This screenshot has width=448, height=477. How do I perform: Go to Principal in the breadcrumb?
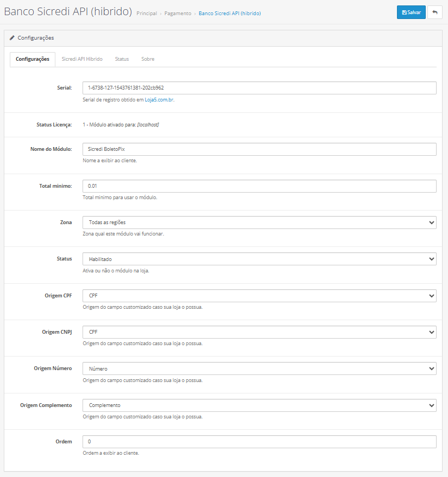[x=147, y=14]
